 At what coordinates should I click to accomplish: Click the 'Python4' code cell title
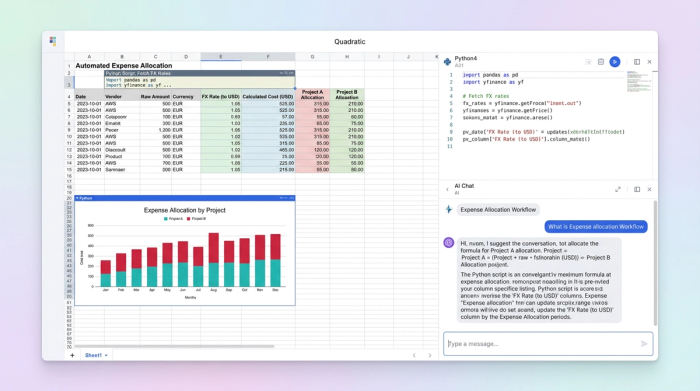click(x=466, y=58)
